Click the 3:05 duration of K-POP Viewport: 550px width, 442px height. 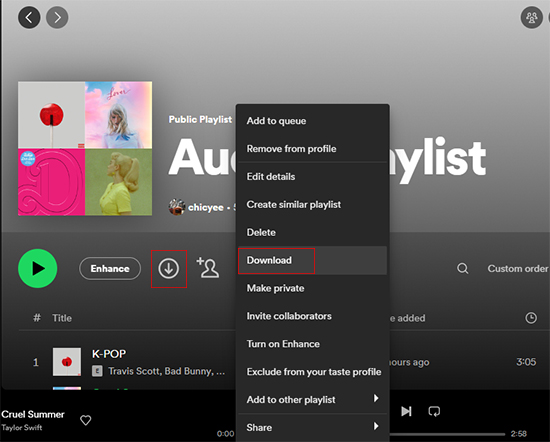click(x=526, y=362)
